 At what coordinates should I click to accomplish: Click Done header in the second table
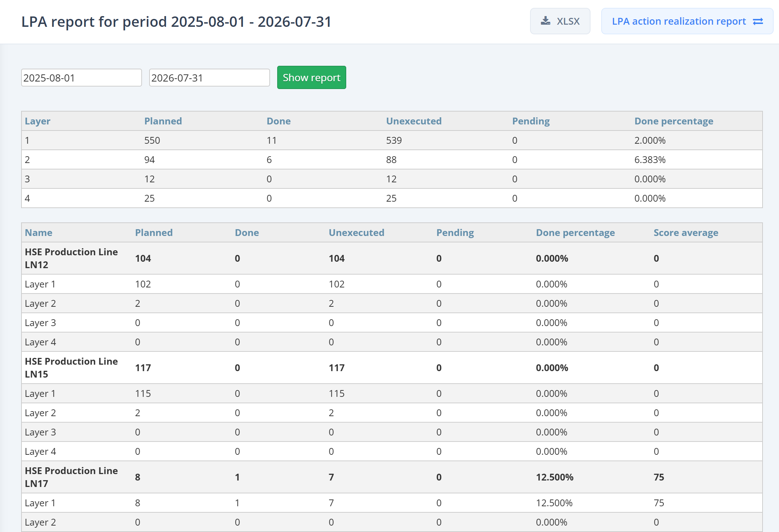pos(247,232)
